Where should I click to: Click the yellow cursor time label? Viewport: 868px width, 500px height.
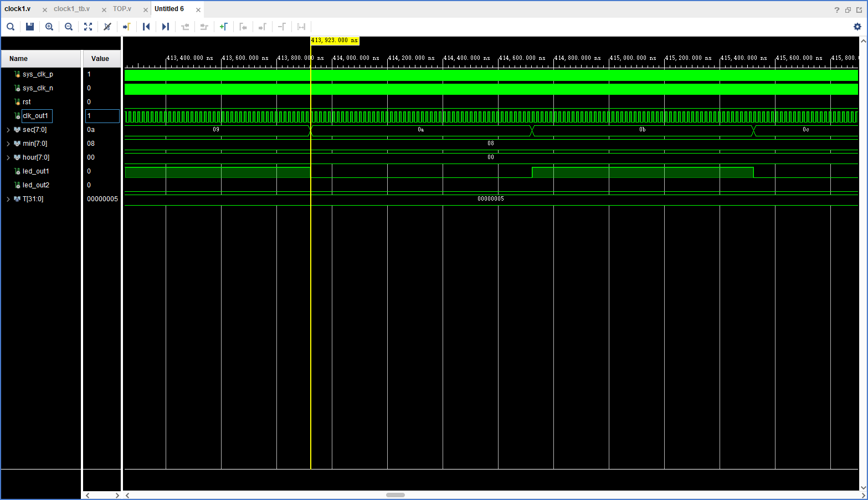(335, 40)
